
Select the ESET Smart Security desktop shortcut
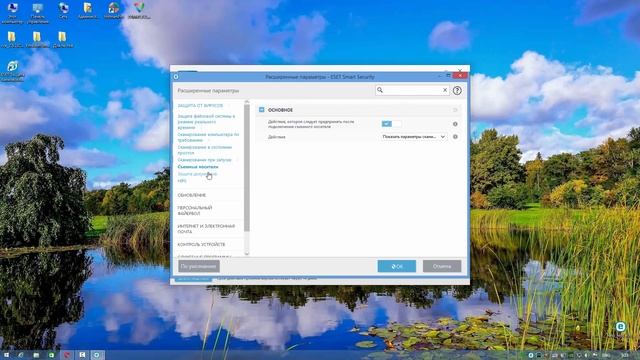click(12, 71)
